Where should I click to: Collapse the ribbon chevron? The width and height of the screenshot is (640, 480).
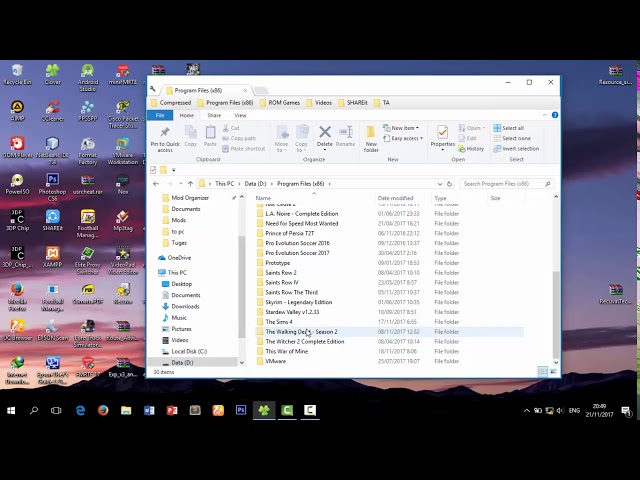[544, 115]
